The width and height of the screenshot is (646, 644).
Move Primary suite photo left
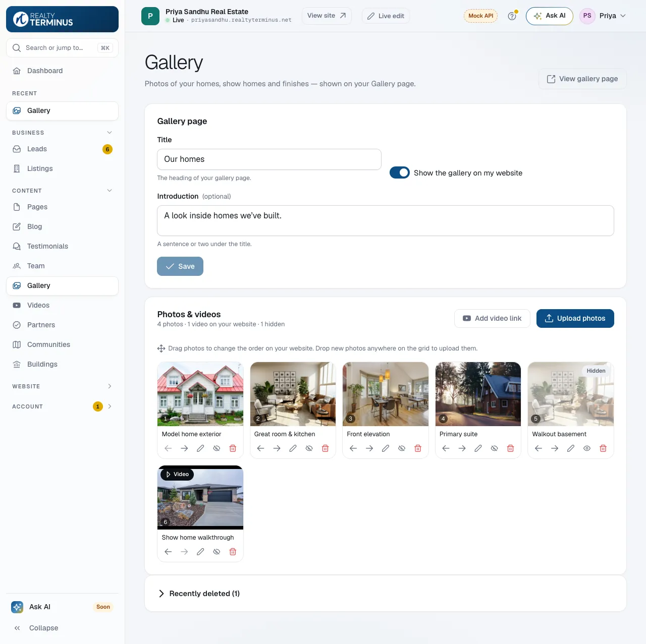[x=446, y=448]
